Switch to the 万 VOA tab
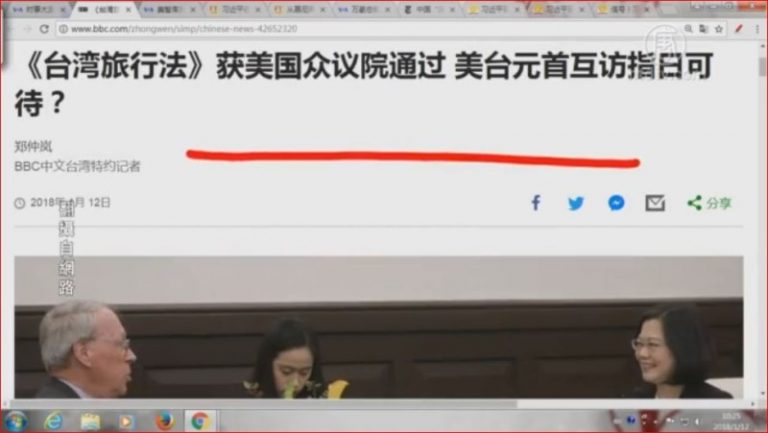This screenshot has height=433, width=768. [365, 9]
